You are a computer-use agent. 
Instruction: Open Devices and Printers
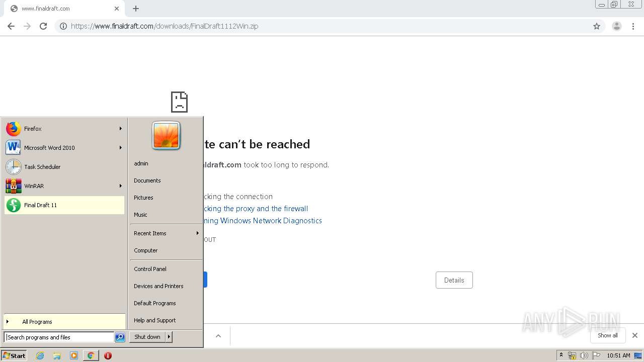pos(158,286)
